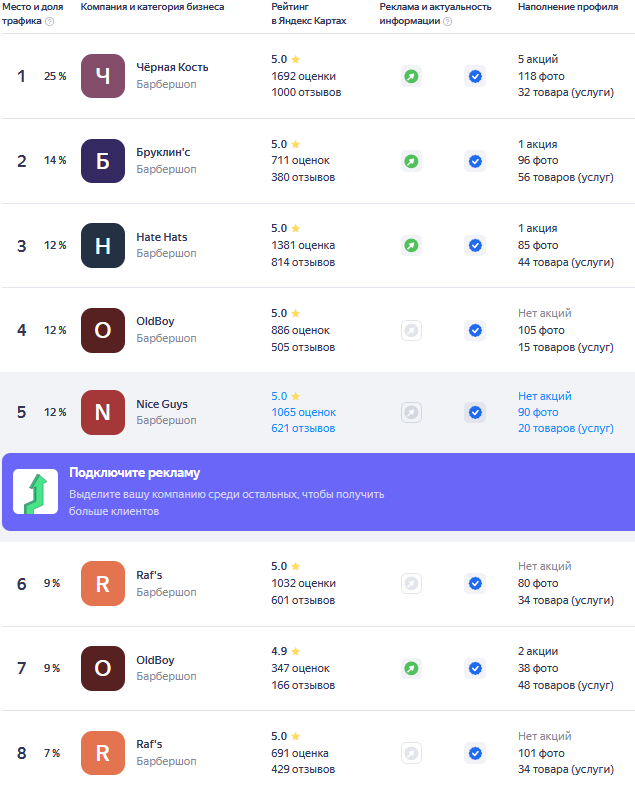Viewport: 635px width, 790px height.
Task: Open the Бруклин'с company name
Action: click(165, 152)
